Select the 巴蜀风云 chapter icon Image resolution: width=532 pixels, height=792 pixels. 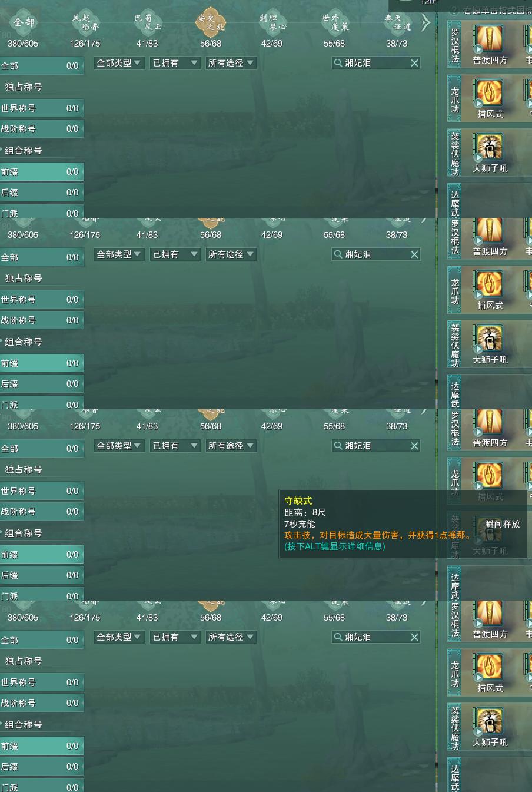(x=148, y=22)
